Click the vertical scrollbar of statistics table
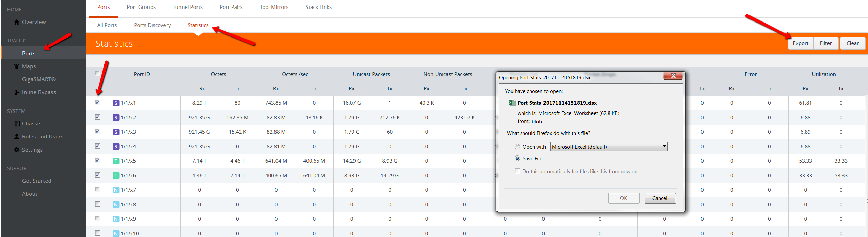This screenshot has height=237, width=868. coord(867,166)
